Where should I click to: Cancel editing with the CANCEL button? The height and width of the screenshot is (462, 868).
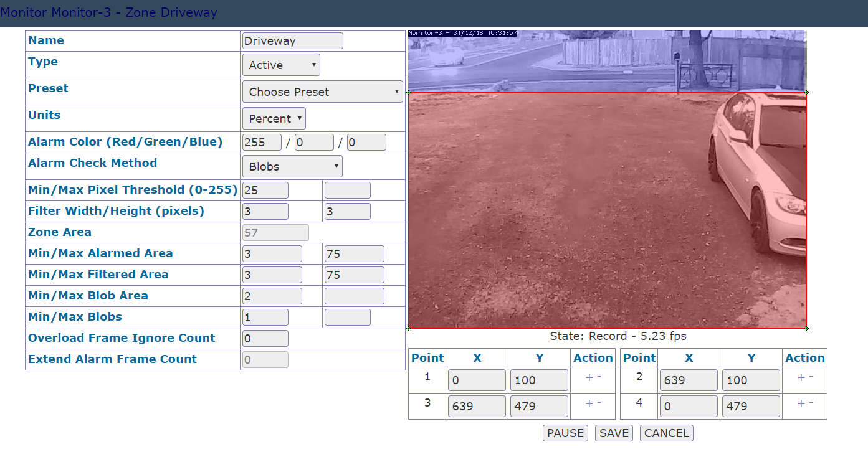click(x=666, y=433)
